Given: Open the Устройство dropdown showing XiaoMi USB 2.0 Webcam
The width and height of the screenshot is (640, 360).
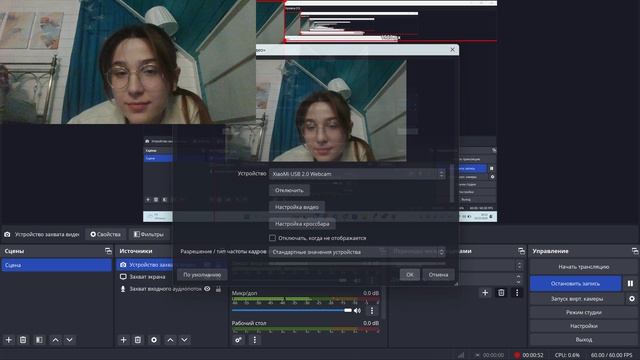Looking at the screenshot, I should point(357,174).
